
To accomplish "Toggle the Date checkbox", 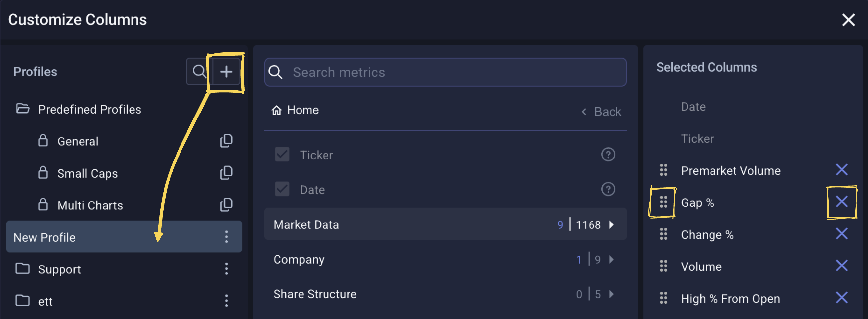I will pyautogui.click(x=282, y=189).
